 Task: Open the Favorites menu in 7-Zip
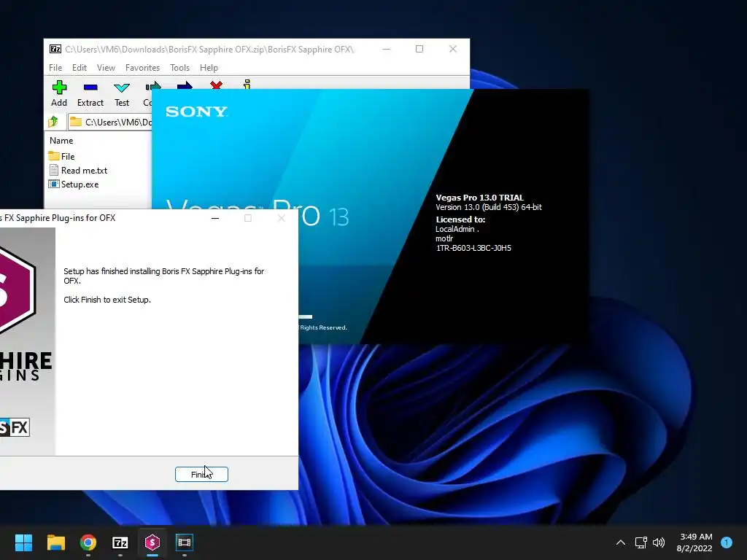tap(142, 68)
